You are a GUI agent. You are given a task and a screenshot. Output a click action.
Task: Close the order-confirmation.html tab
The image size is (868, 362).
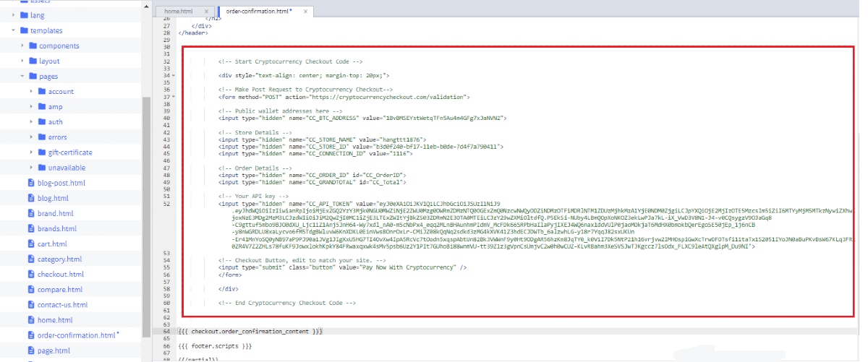(305, 12)
